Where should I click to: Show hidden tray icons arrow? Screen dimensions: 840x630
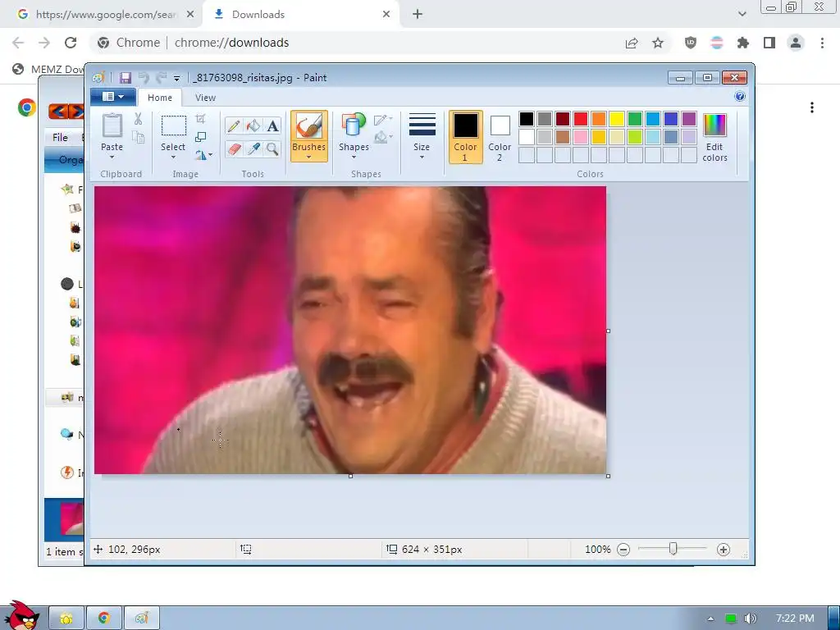[x=710, y=619]
